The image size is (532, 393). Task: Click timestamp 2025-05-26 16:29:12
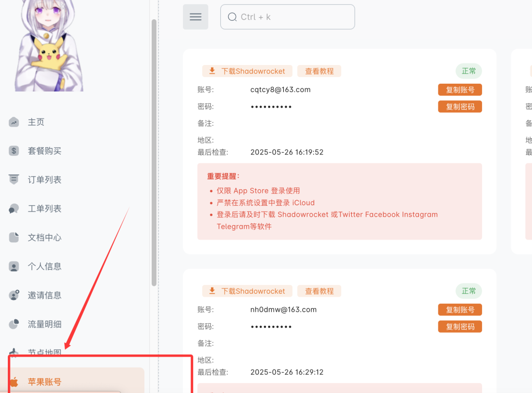click(x=287, y=372)
